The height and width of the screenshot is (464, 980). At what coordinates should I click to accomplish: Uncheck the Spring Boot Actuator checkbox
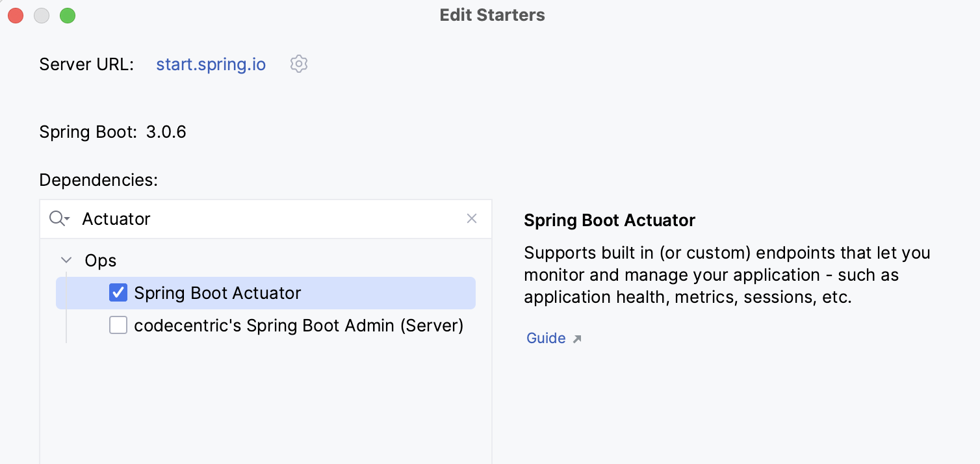(118, 293)
